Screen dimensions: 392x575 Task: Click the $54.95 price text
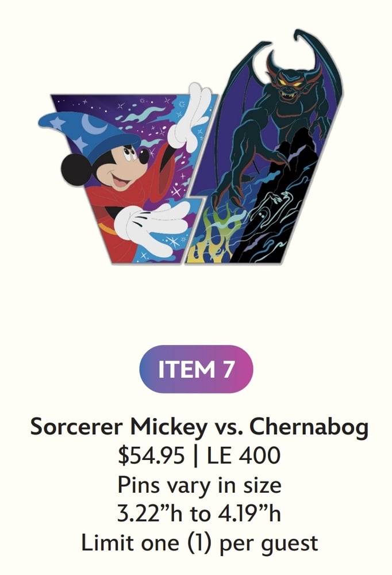click(151, 455)
